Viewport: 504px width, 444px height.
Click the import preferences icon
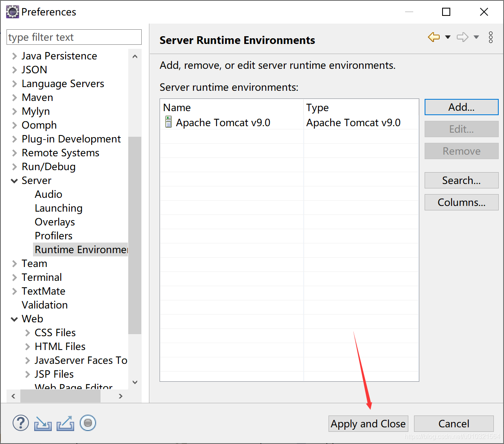click(43, 423)
